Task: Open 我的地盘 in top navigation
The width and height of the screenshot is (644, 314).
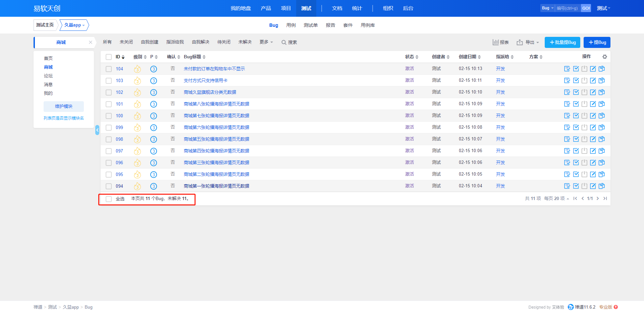Action: (x=241, y=8)
